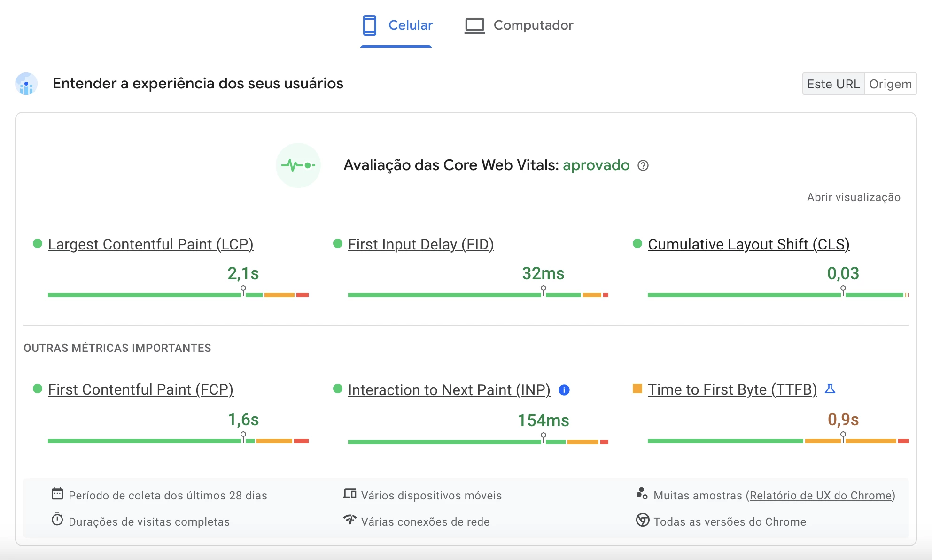
Task: Click the wifi icon for network connections
Action: (349, 520)
